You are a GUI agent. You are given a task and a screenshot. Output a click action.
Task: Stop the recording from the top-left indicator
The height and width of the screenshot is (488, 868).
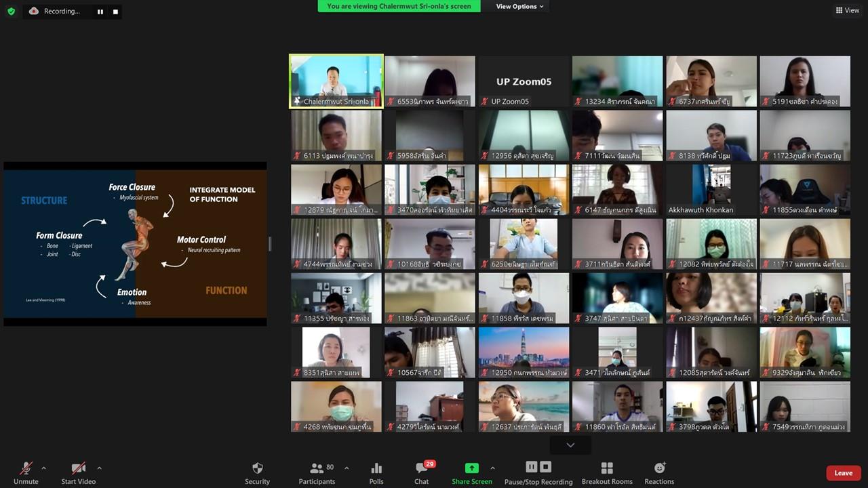point(115,12)
